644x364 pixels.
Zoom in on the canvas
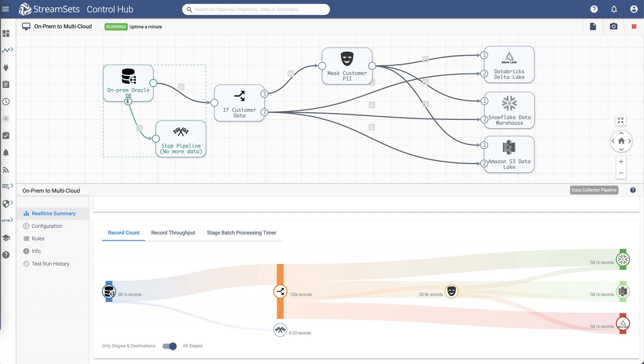(621, 161)
